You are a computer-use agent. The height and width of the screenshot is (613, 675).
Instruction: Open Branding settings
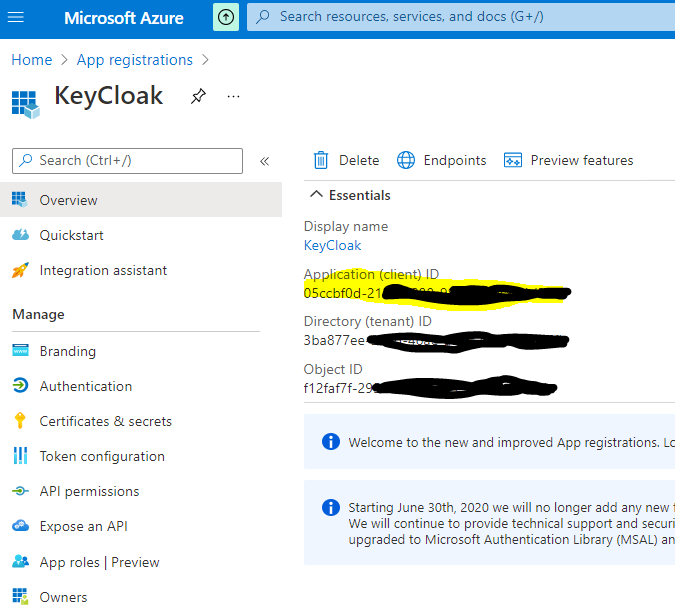(x=68, y=351)
